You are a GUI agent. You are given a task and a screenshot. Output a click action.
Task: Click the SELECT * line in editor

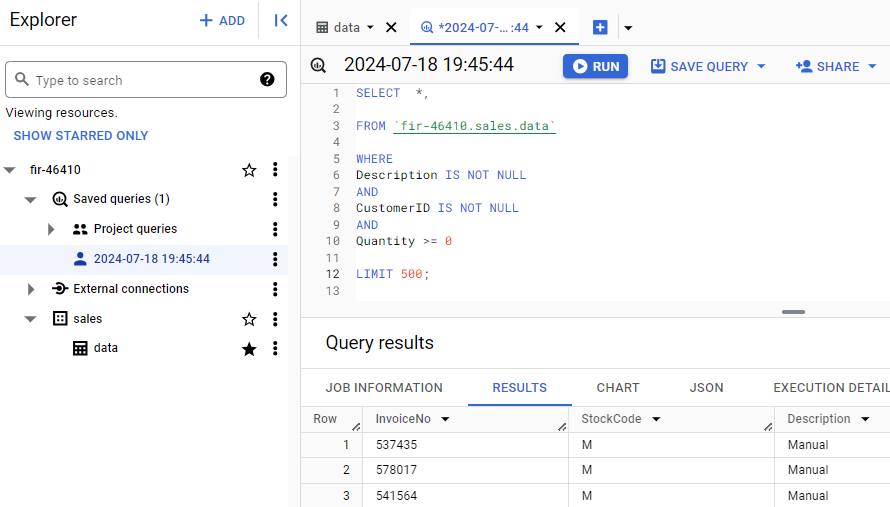point(392,93)
